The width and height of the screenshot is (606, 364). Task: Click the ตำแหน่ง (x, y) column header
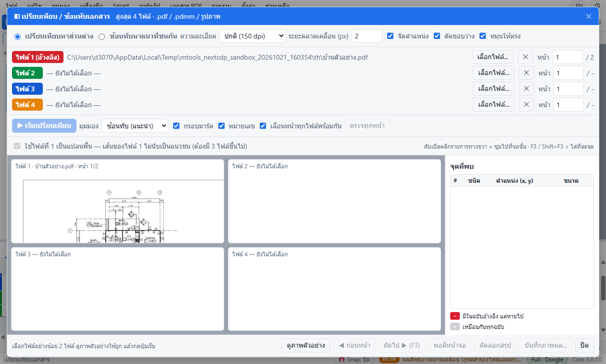coord(515,181)
